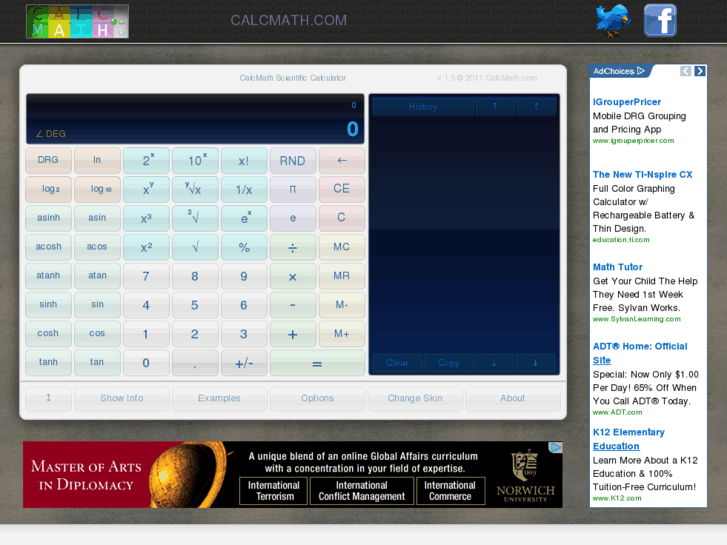727x545 pixels.
Task: Click the factorial x! key
Action: click(x=244, y=160)
